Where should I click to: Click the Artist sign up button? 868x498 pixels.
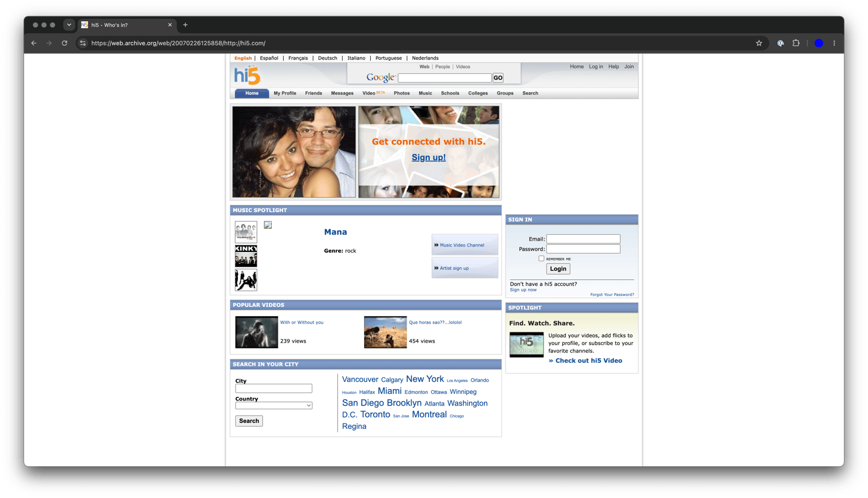point(465,268)
